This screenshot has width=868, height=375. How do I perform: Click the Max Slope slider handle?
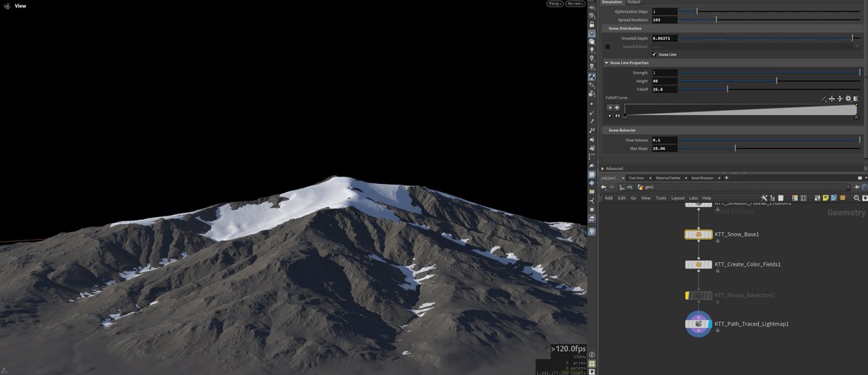tap(736, 148)
